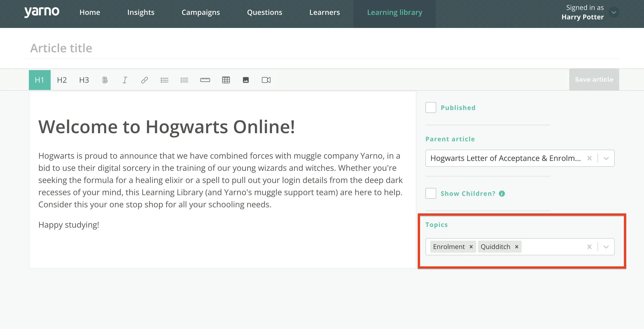This screenshot has height=329, width=644.
Task: Insert a video icon
Action: coord(266,80)
